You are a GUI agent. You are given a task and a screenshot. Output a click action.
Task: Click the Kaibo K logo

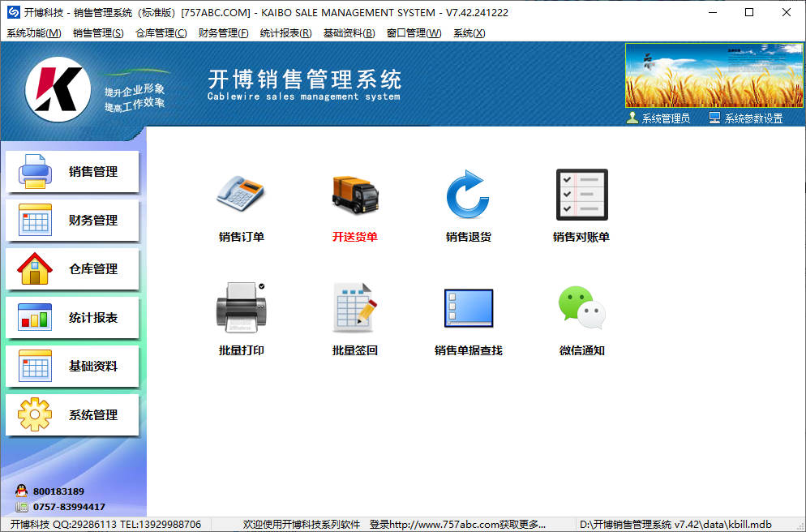click(x=58, y=89)
